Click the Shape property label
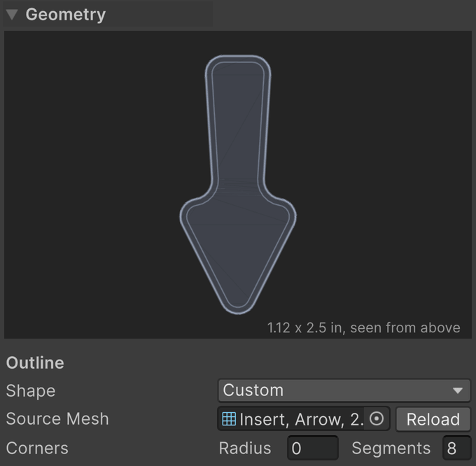 [31, 390]
